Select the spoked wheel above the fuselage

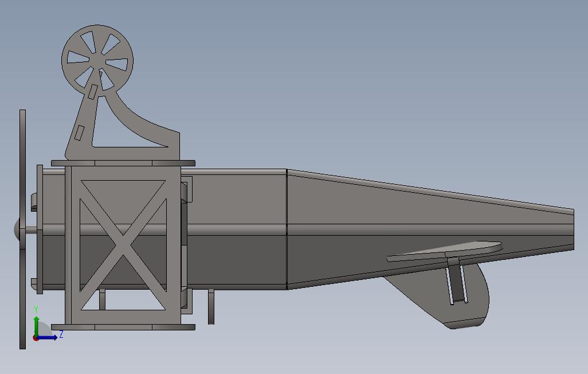(x=97, y=60)
